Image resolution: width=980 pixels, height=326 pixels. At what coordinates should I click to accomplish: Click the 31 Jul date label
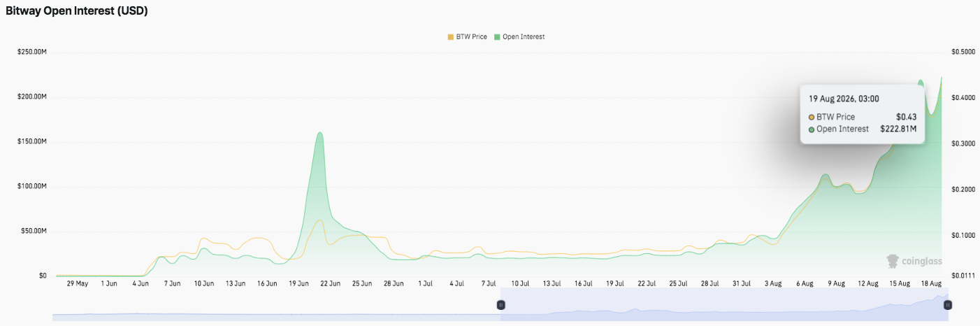click(x=742, y=284)
